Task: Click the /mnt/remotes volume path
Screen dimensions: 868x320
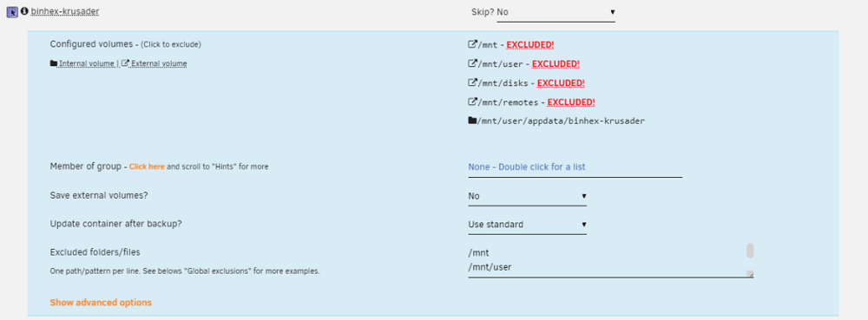Action: coord(508,103)
